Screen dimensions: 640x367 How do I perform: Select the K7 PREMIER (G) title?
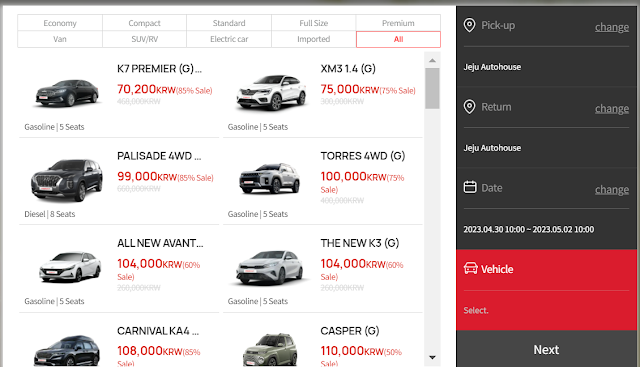(159, 69)
